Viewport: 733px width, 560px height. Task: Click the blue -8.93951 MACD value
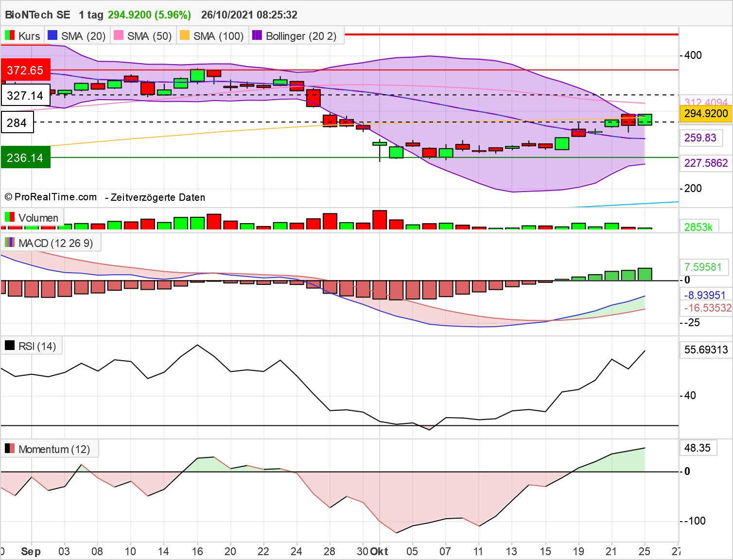(705, 295)
